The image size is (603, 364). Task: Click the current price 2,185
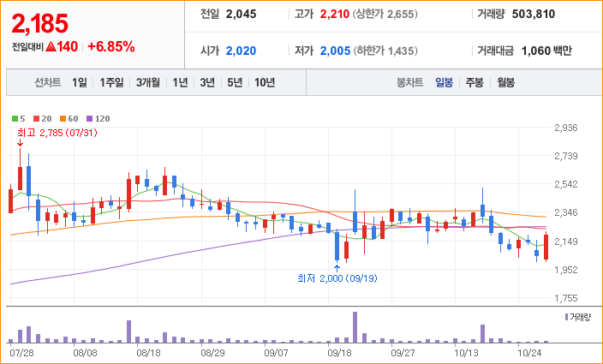[40, 23]
